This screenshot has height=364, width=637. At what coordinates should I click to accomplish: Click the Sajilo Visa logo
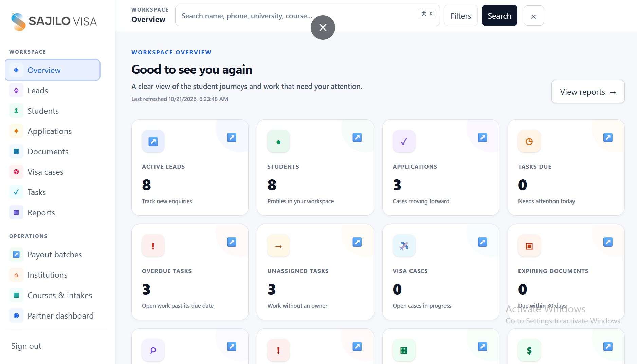tap(54, 21)
